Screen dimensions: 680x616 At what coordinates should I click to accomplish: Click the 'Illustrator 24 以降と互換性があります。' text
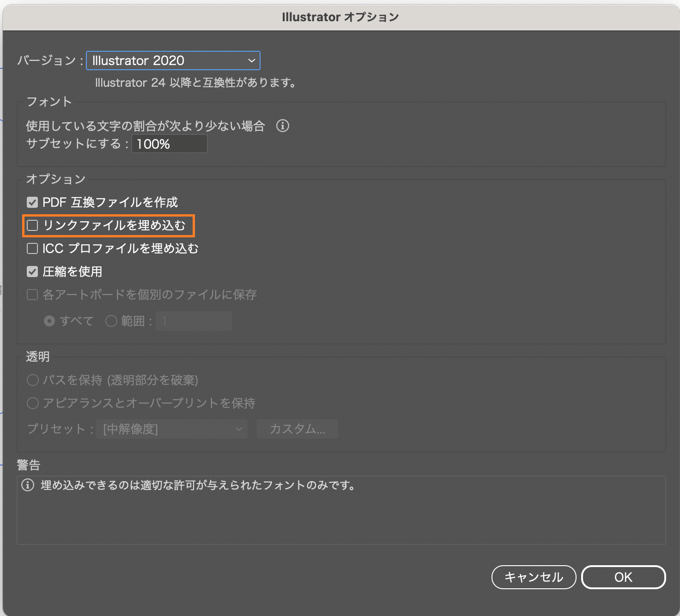(x=196, y=83)
